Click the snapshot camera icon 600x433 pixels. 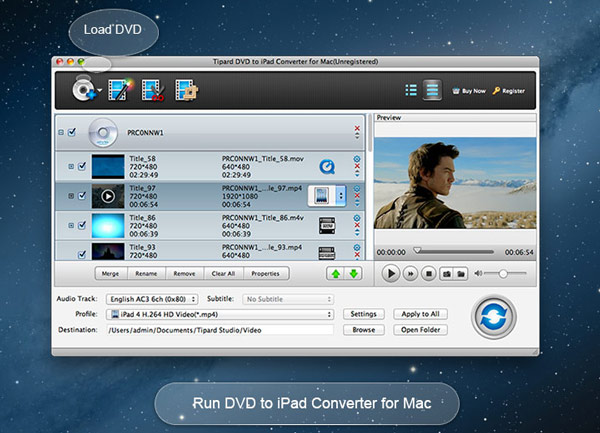(446, 273)
